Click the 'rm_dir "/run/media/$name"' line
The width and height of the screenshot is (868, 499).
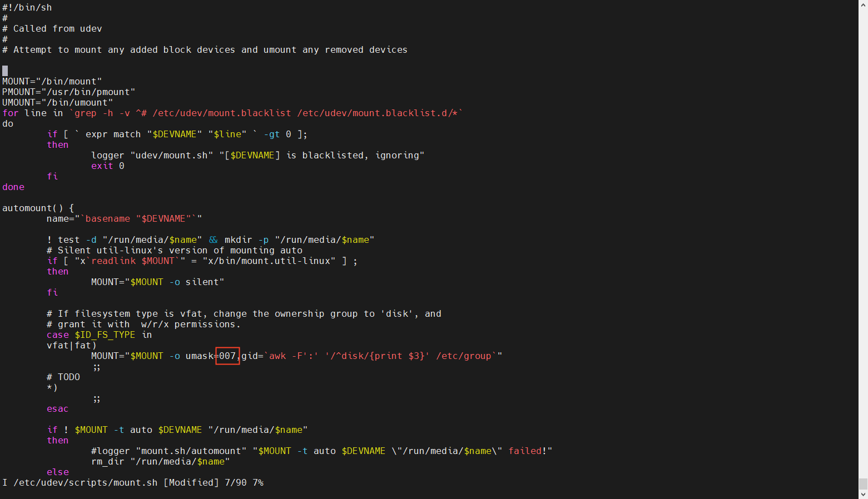pos(161,461)
